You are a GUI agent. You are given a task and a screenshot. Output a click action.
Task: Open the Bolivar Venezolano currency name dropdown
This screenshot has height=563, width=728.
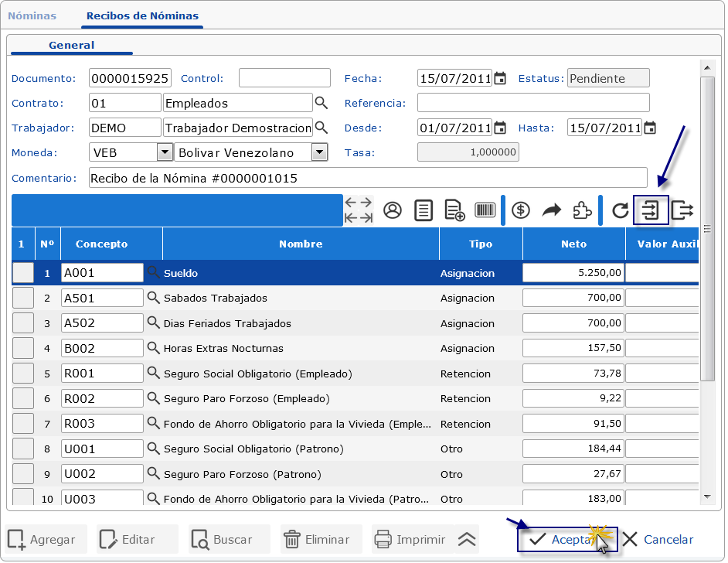coord(319,152)
